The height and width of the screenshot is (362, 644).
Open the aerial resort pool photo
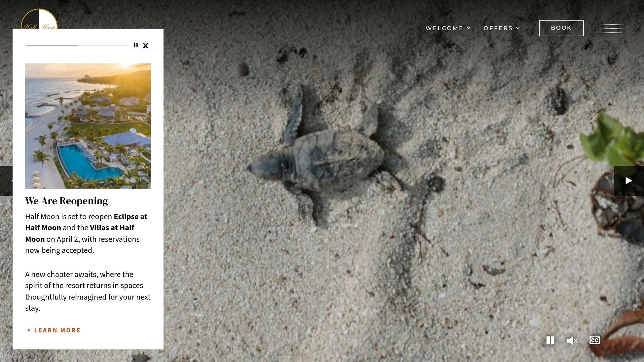tap(88, 126)
